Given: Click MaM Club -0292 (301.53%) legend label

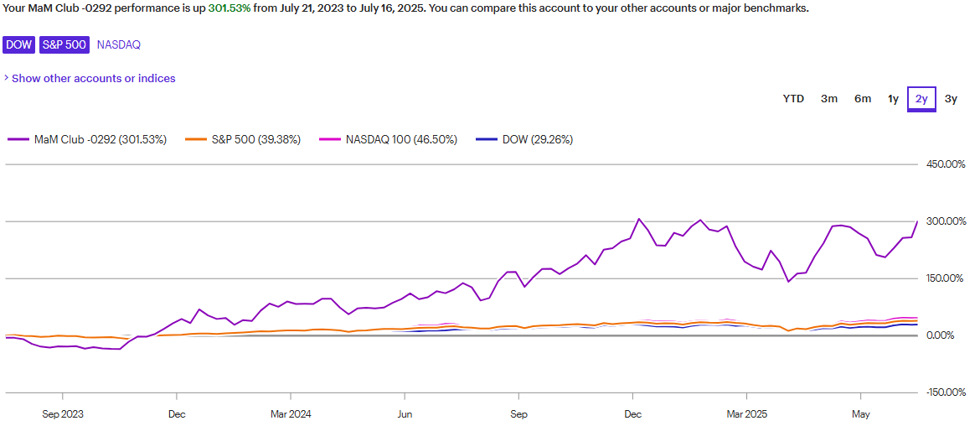Looking at the screenshot, I should tap(101, 139).
